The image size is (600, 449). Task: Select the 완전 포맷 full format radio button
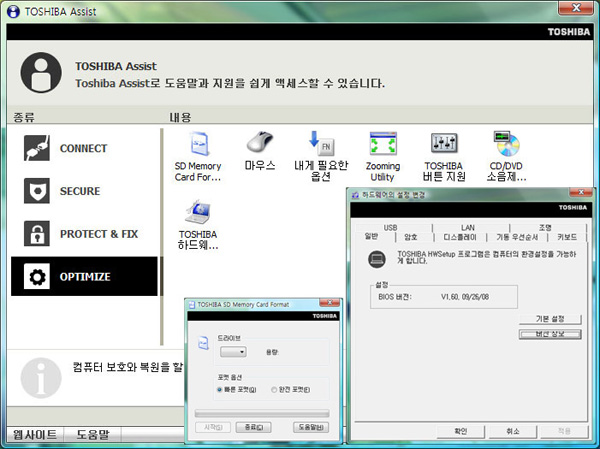point(274,390)
